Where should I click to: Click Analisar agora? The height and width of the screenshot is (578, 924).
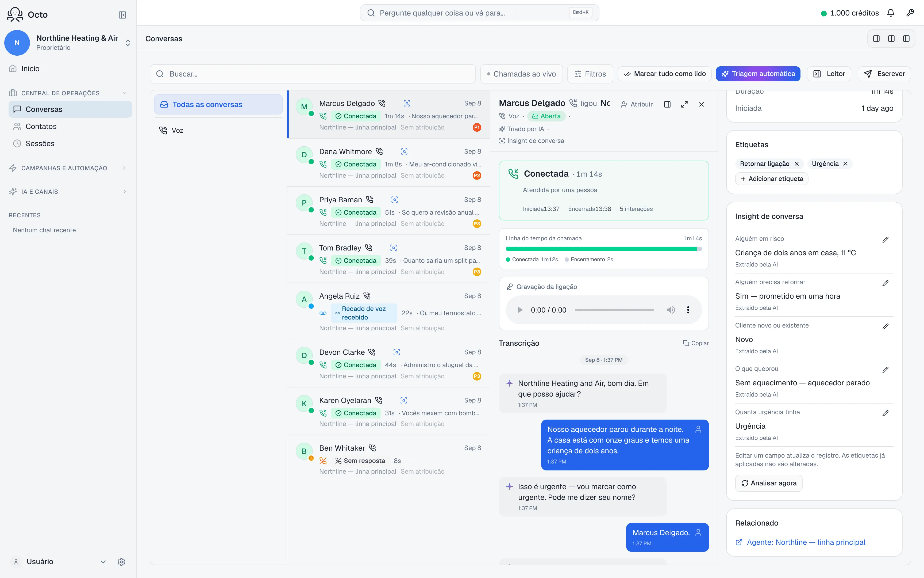click(769, 483)
